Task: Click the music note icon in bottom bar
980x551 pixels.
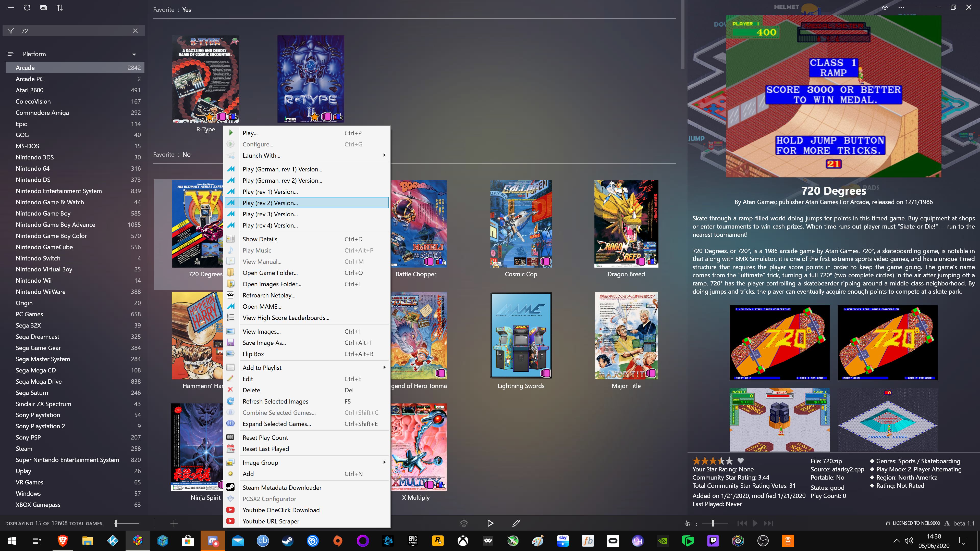Action: tap(688, 524)
